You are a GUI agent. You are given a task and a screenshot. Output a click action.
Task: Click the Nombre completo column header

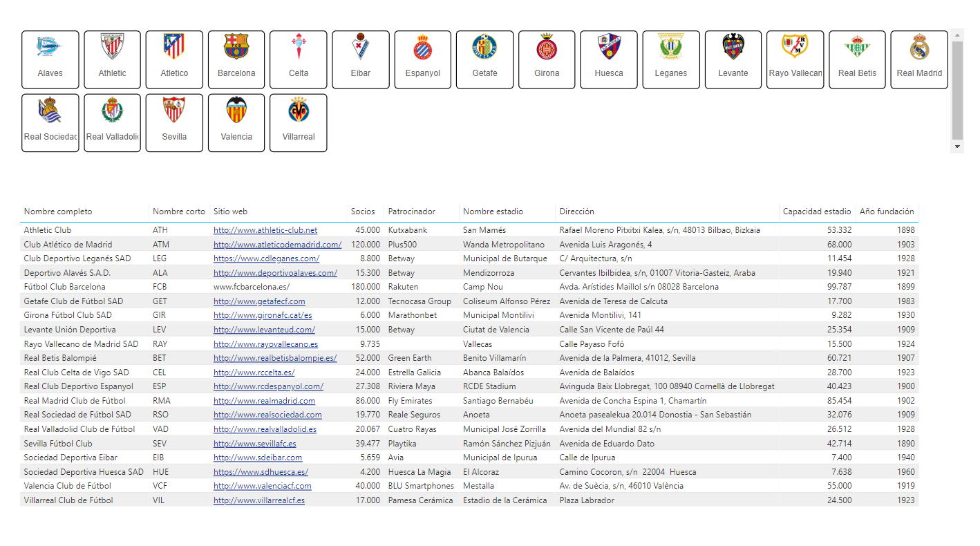[x=58, y=211]
